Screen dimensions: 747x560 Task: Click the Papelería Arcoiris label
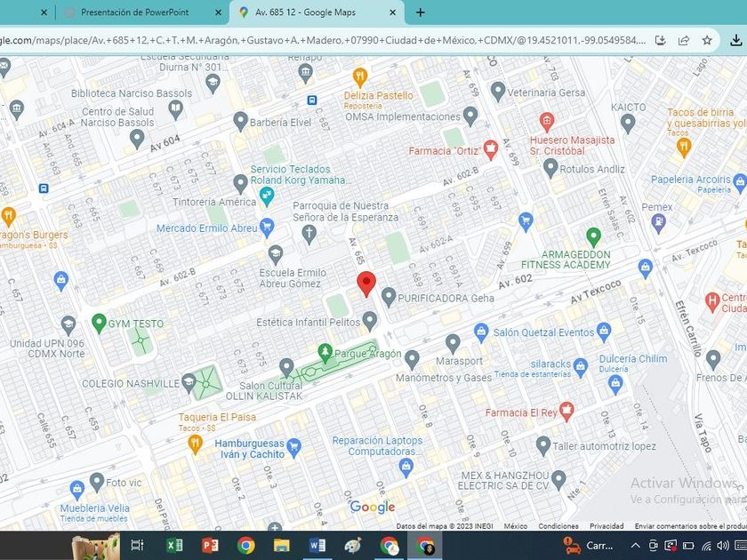click(x=691, y=180)
